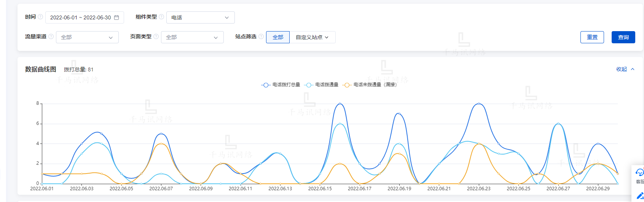The height and width of the screenshot is (202, 644).
Task: Click the 查询 query button
Action: coord(623,37)
